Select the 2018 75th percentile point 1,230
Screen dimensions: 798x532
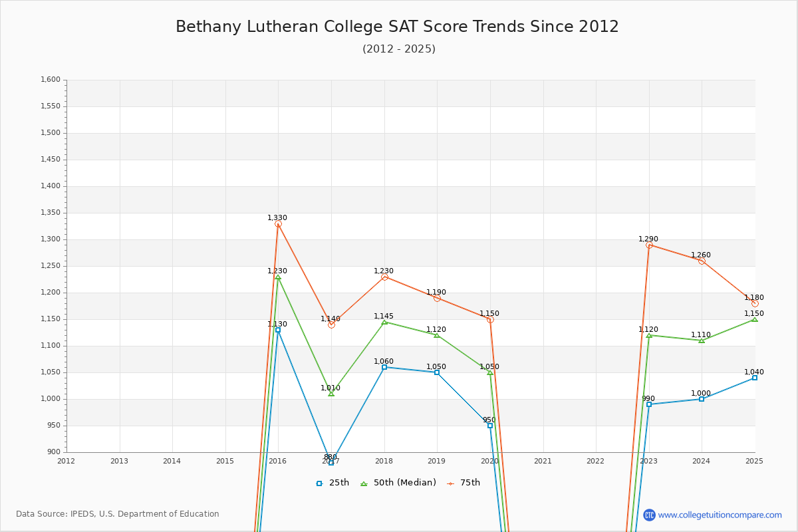tap(384, 277)
